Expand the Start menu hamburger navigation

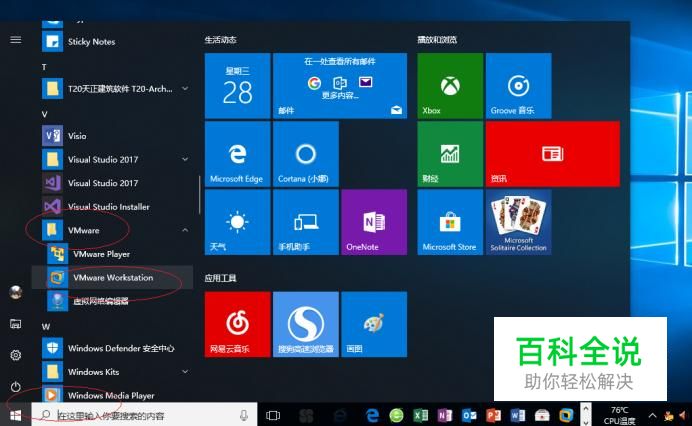pos(15,40)
